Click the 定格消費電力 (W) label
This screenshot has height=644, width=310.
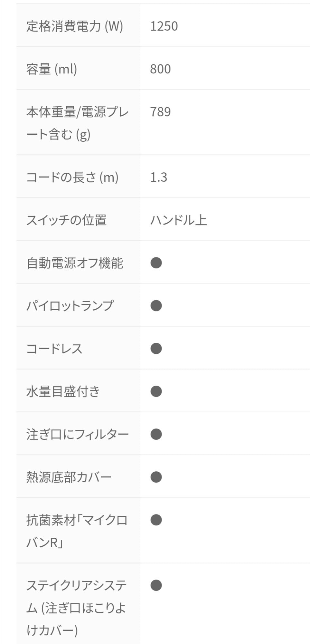[75, 26]
